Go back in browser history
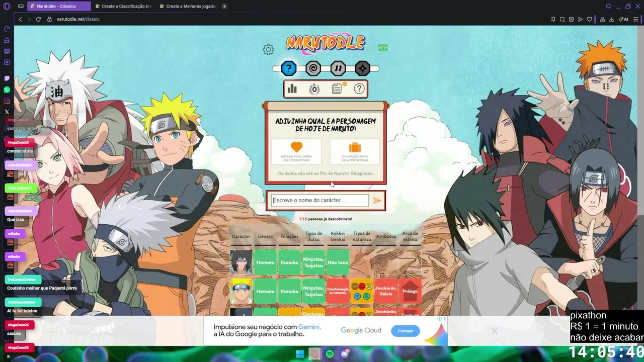 pyautogui.click(x=20, y=19)
